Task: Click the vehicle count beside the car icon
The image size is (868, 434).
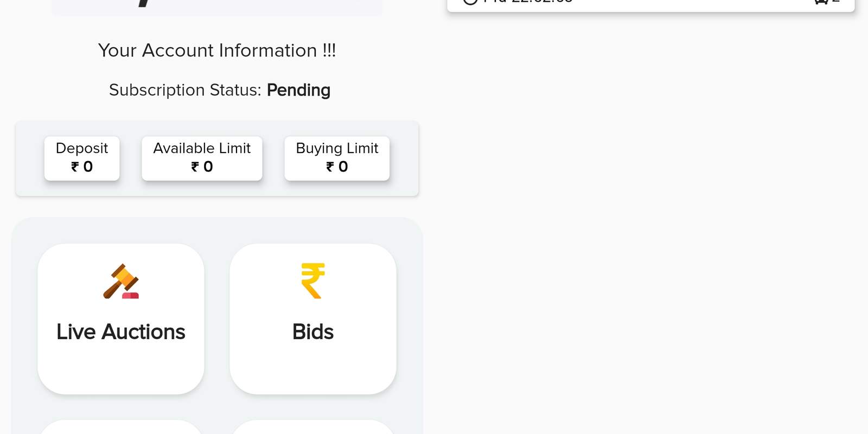Action: 836,2
